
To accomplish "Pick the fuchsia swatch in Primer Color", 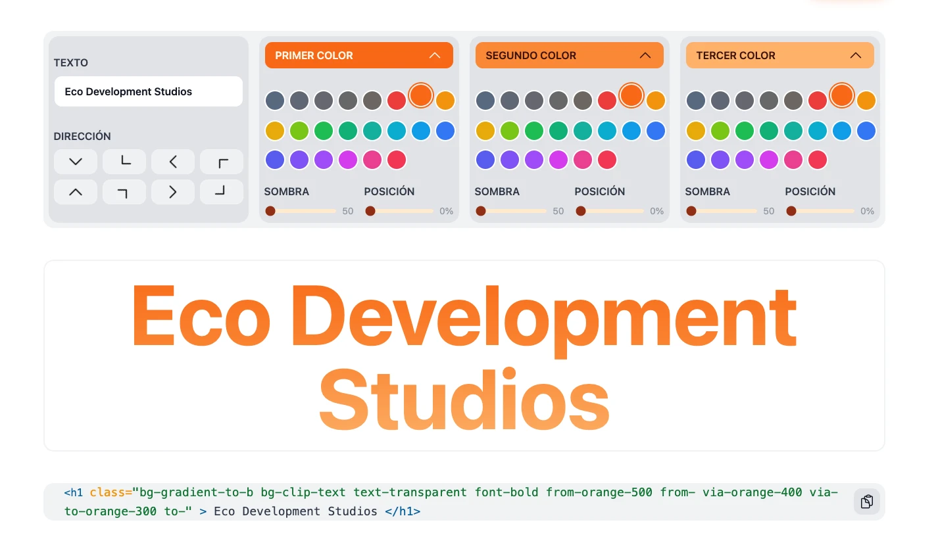I will pos(348,160).
